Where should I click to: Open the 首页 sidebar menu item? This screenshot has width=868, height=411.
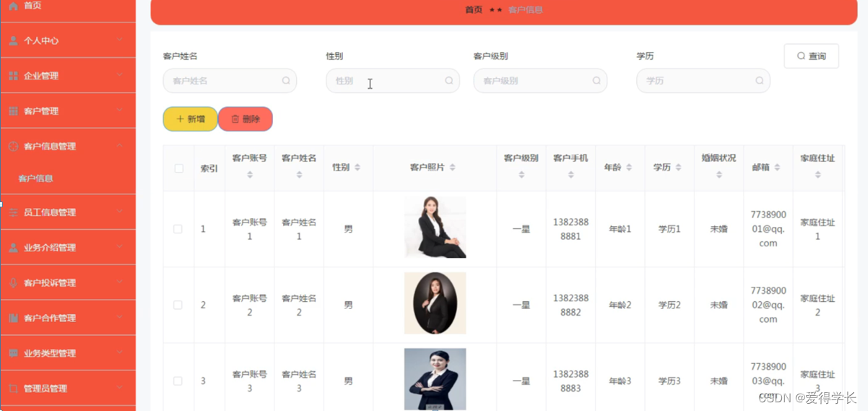pyautogui.click(x=68, y=7)
